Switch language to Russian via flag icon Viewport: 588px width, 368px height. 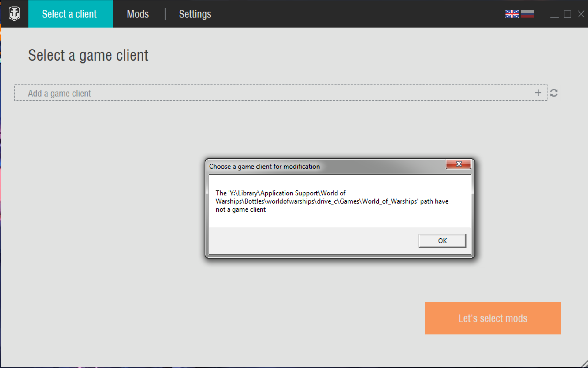tap(527, 14)
